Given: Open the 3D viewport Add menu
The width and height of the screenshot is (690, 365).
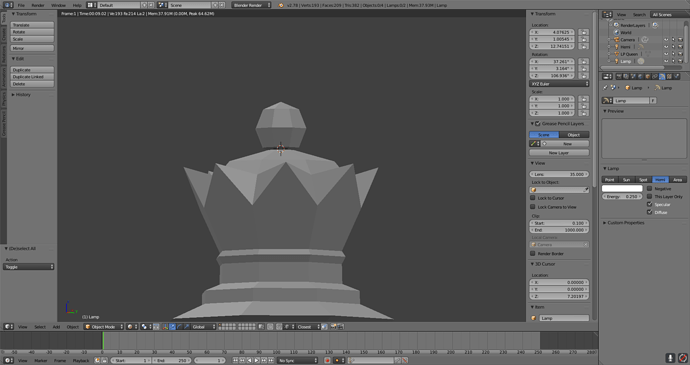Looking at the screenshot, I should [56, 327].
